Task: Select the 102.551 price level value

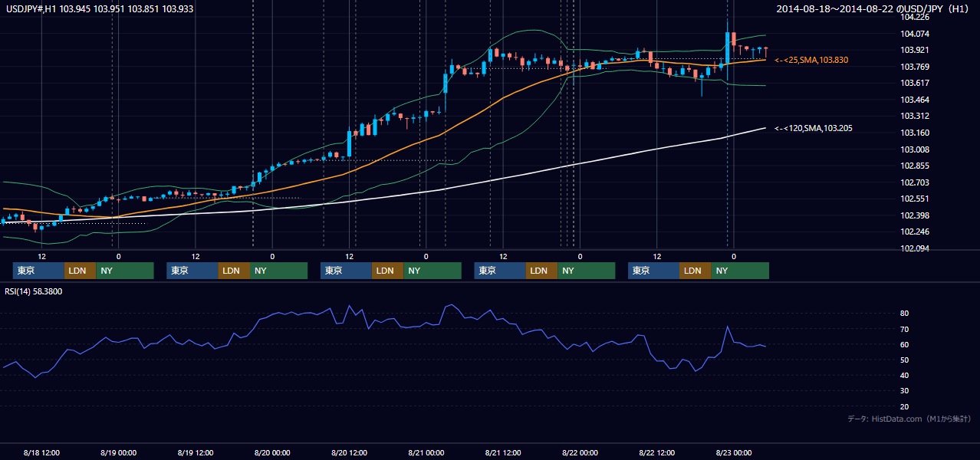Action: pyautogui.click(x=915, y=199)
